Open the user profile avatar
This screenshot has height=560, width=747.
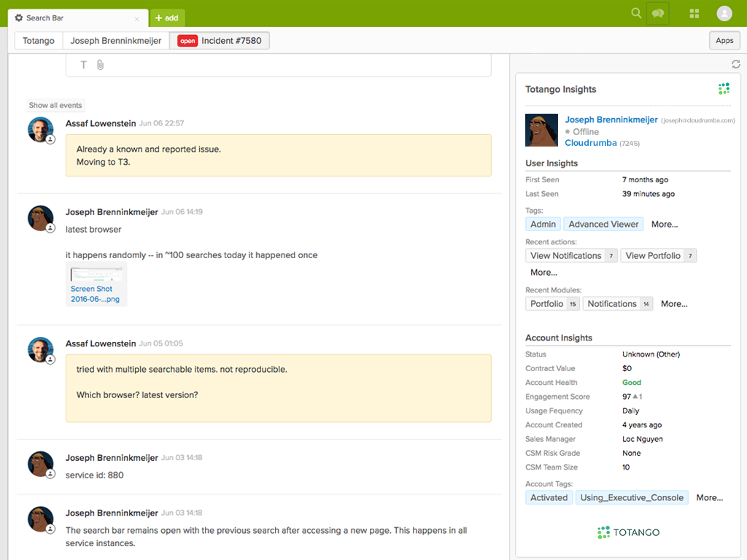click(724, 13)
